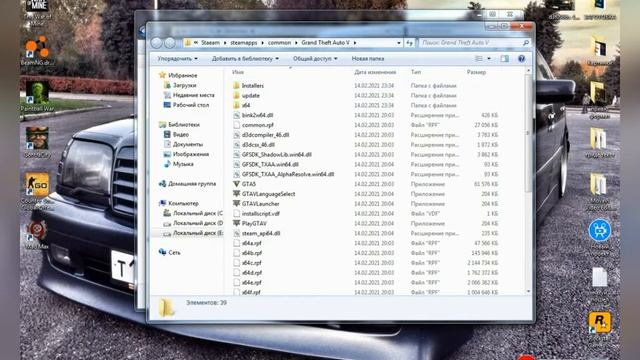Image resolution: width=640 pixels, height=360 pixels.
Task: Click the arrow after common in path
Action: tap(296, 42)
